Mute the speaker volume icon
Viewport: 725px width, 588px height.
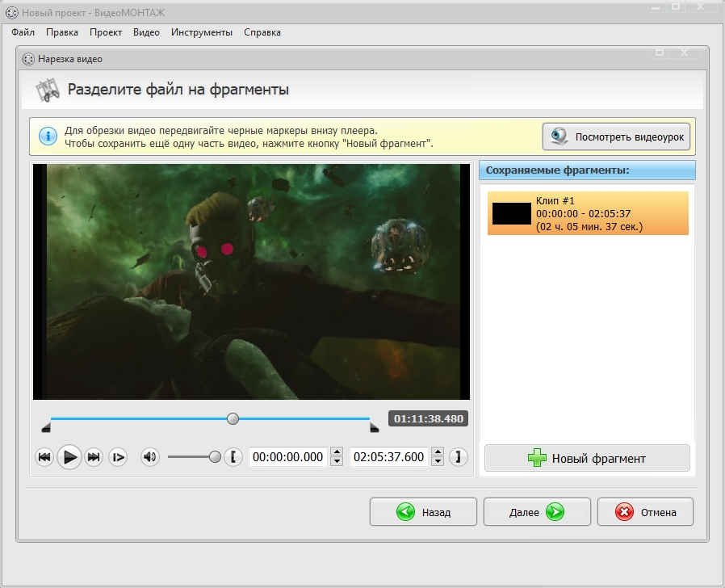pos(150,457)
